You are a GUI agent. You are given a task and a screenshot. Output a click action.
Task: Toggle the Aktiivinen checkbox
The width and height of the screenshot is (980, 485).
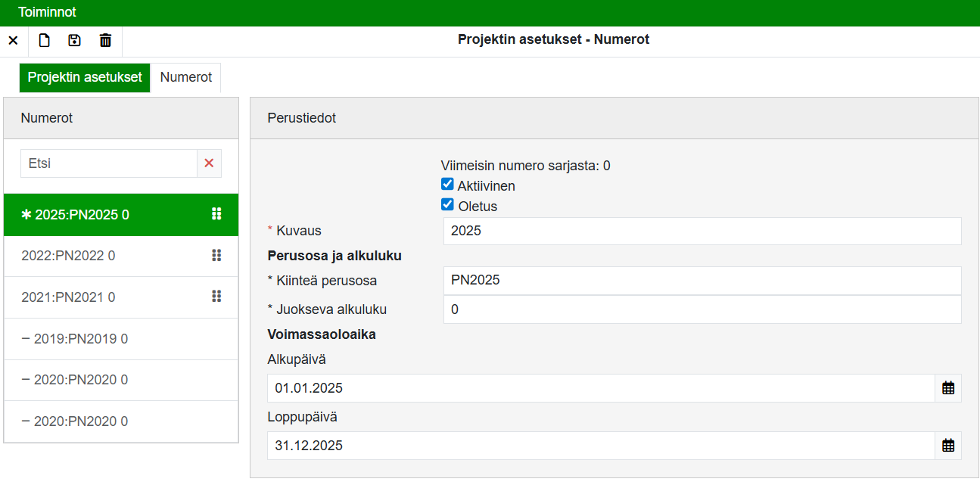(447, 185)
